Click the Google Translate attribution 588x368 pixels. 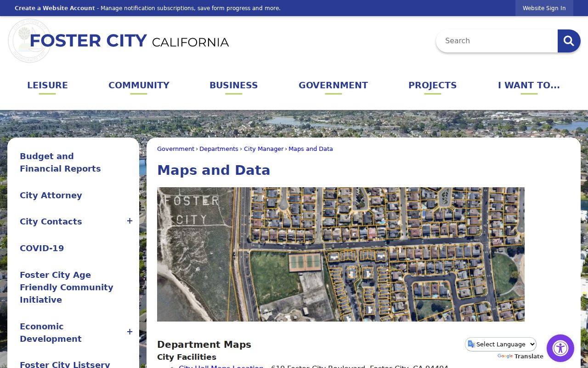(x=520, y=356)
